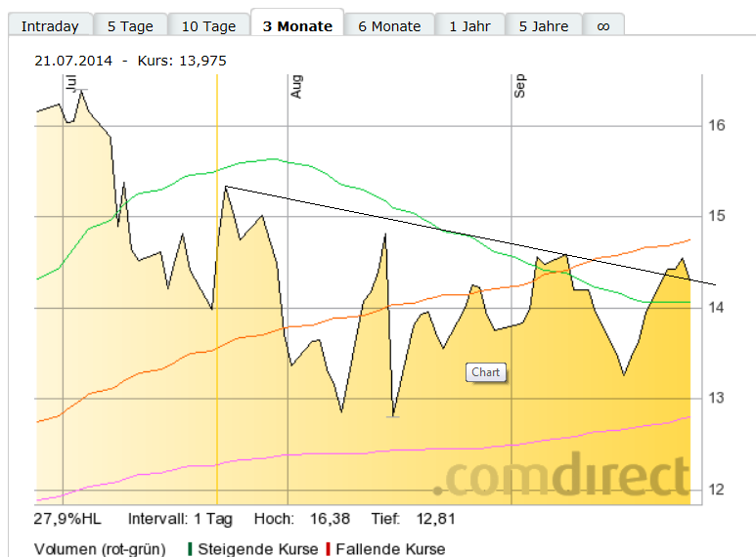The width and height of the screenshot is (756, 557).
Task: Click the 15 price axis label
Action: click(717, 216)
